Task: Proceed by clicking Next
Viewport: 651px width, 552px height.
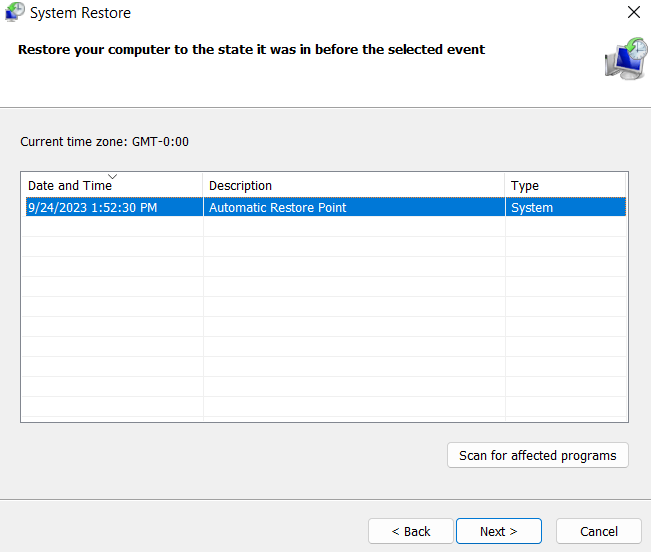Action: tap(498, 531)
